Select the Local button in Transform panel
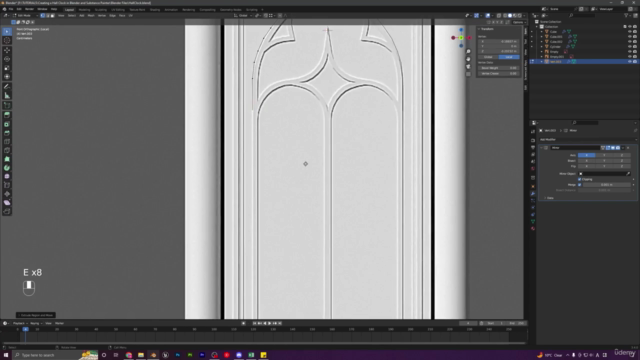Viewport: 640px width, 360px height. click(509, 57)
